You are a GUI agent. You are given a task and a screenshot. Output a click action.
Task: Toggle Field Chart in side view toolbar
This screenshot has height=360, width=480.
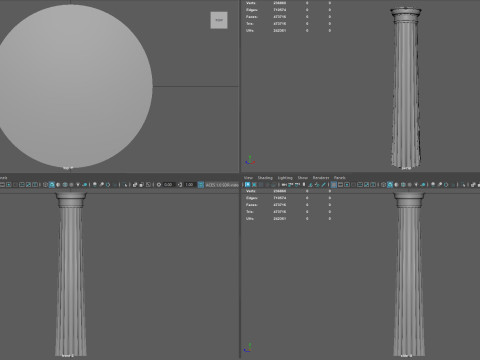[x=360, y=184]
